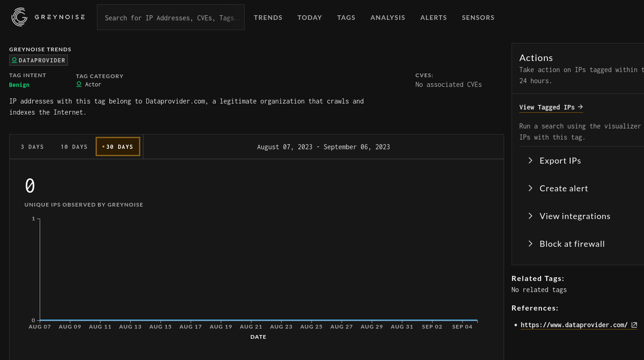644x360 pixels.
Task: Select the 30 DAYS time range
Action: pyautogui.click(x=118, y=146)
